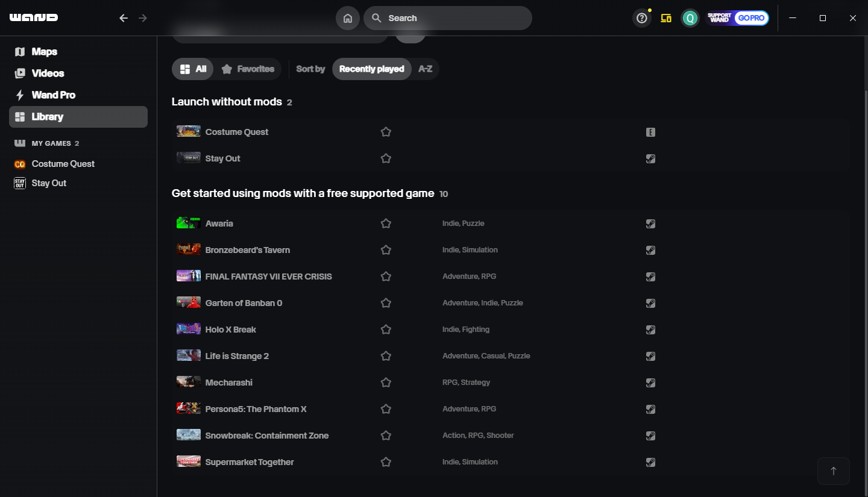Open the help question mark icon
The image size is (868, 497).
(x=642, y=18)
